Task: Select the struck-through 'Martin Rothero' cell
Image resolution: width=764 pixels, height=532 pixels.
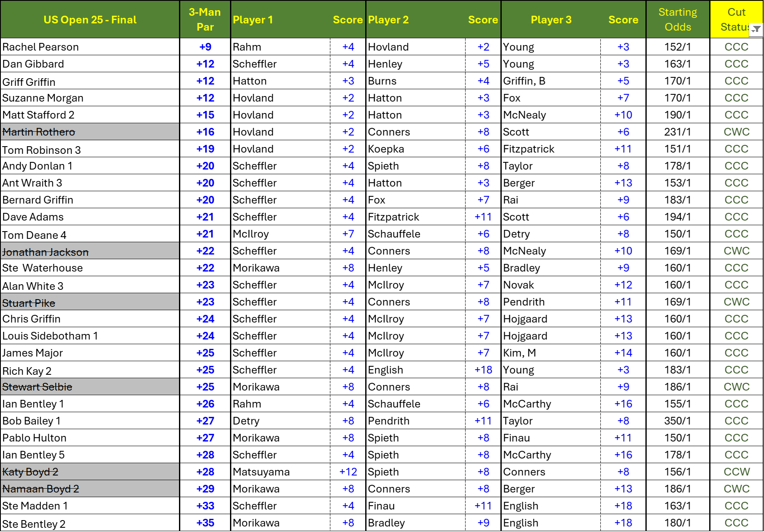Action: [90, 132]
